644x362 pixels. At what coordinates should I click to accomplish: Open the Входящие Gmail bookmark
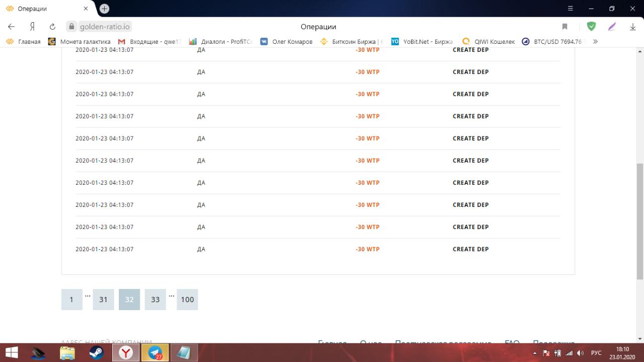coord(149,42)
